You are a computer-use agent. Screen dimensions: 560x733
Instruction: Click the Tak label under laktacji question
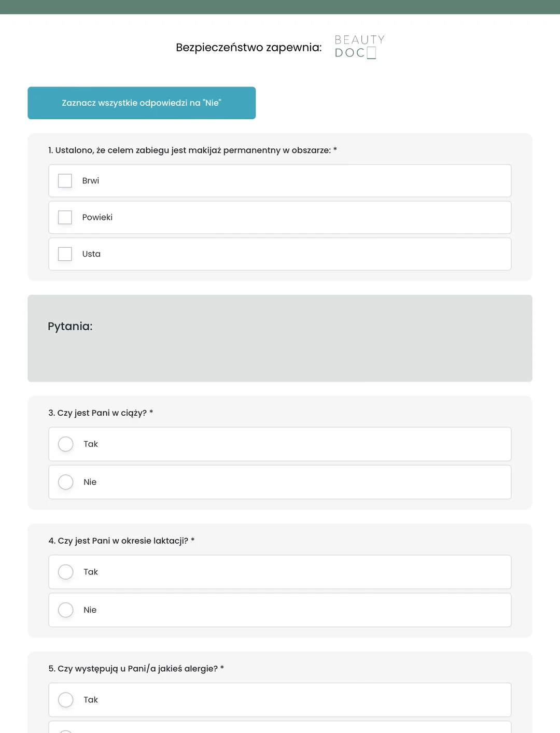point(91,572)
